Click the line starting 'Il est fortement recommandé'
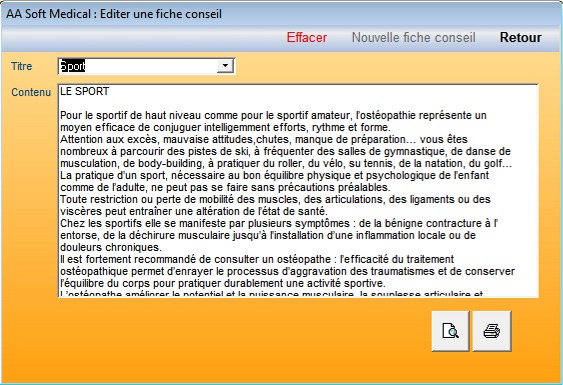Screen dimensions: 563x385 pos(257,259)
